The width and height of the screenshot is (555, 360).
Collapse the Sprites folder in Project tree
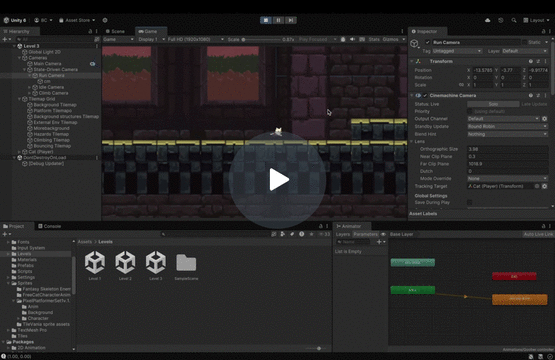click(x=8, y=283)
